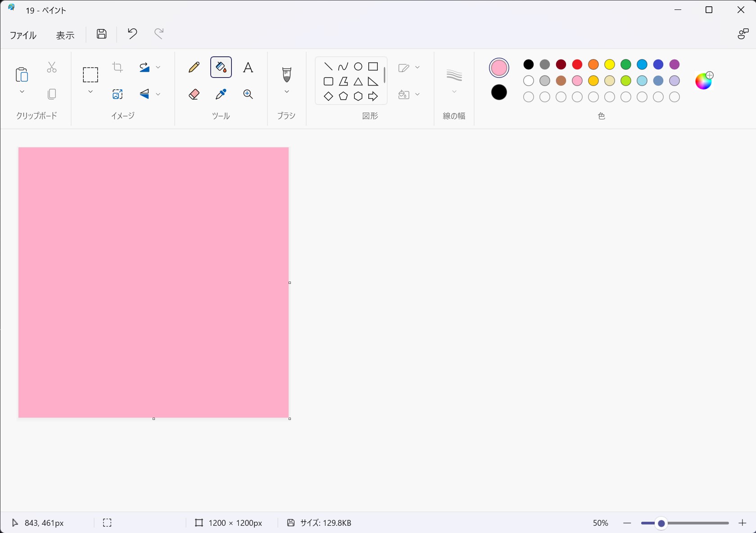Select the Text tool
Viewport: 756px width, 533px height.
(x=248, y=68)
